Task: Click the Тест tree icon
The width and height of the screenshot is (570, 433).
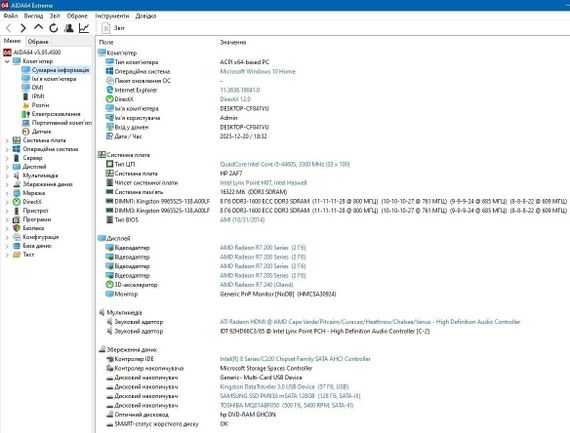Action: point(16,254)
